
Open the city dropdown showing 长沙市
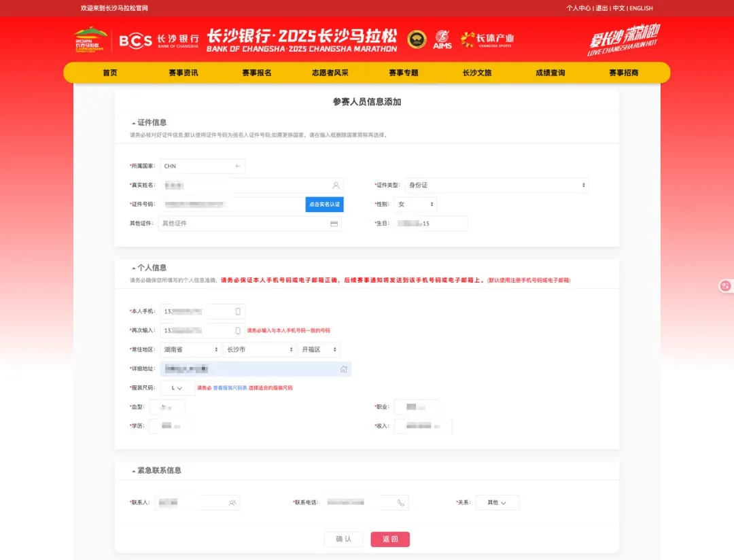click(x=260, y=350)
